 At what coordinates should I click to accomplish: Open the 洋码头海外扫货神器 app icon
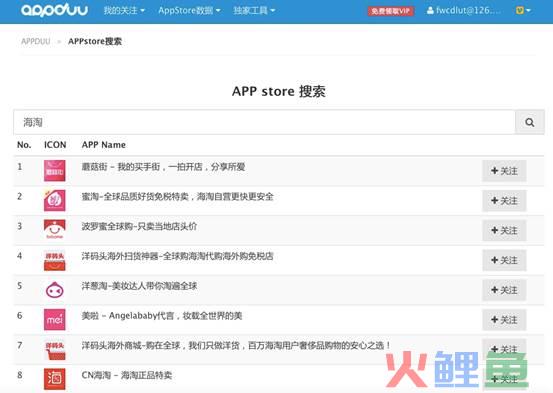pyautogui.click(x=55, y=260)
